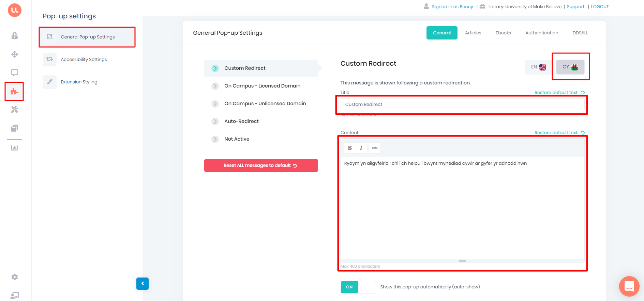The width and height of the screenshot is (644, 301).
Task: Insert a link in Content editor
Action: (375, 148)
